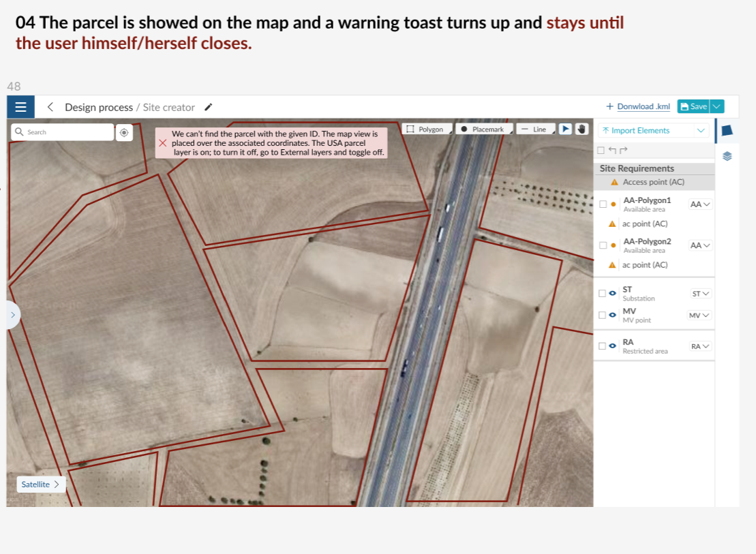Open the ST type dropdown

701,294
